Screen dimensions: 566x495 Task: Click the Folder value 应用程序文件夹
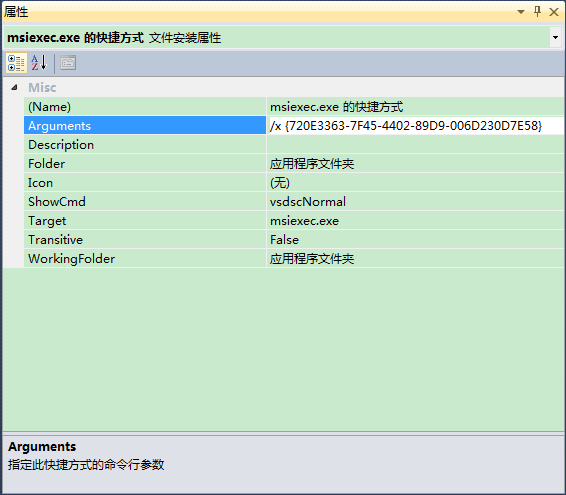click(x=312, y=164)
